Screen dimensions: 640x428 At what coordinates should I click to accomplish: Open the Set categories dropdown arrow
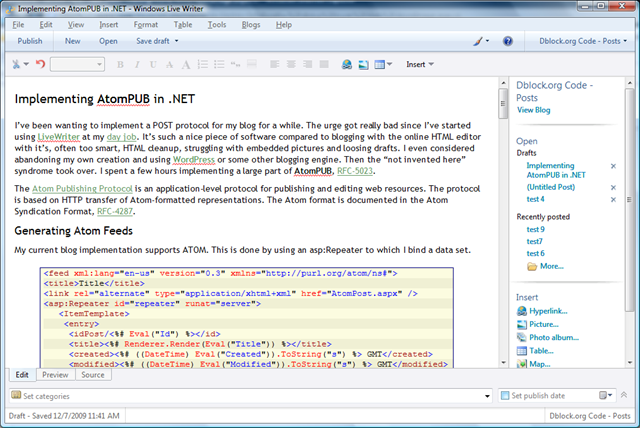click(487, 396)
